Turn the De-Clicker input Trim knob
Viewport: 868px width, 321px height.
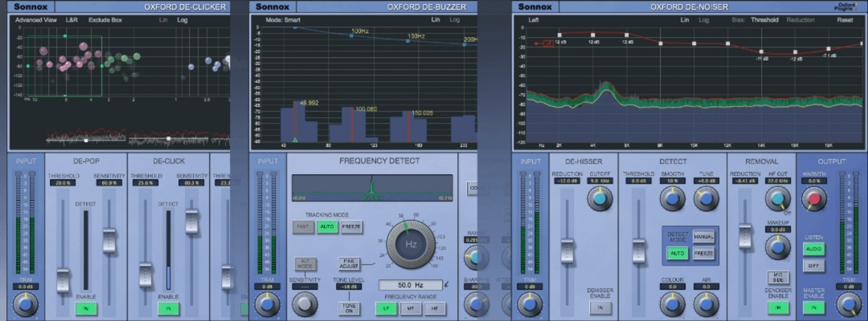[26, 304]
